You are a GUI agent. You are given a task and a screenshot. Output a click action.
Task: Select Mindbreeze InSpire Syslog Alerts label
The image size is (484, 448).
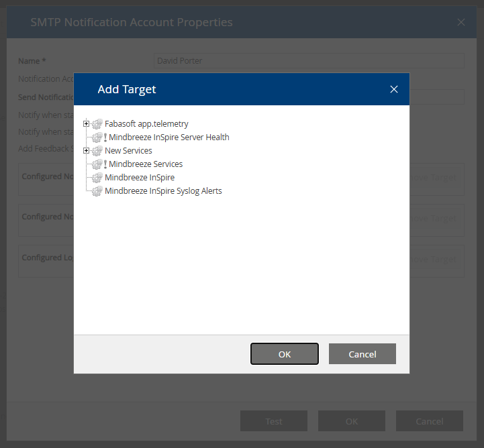pos(163,191)
